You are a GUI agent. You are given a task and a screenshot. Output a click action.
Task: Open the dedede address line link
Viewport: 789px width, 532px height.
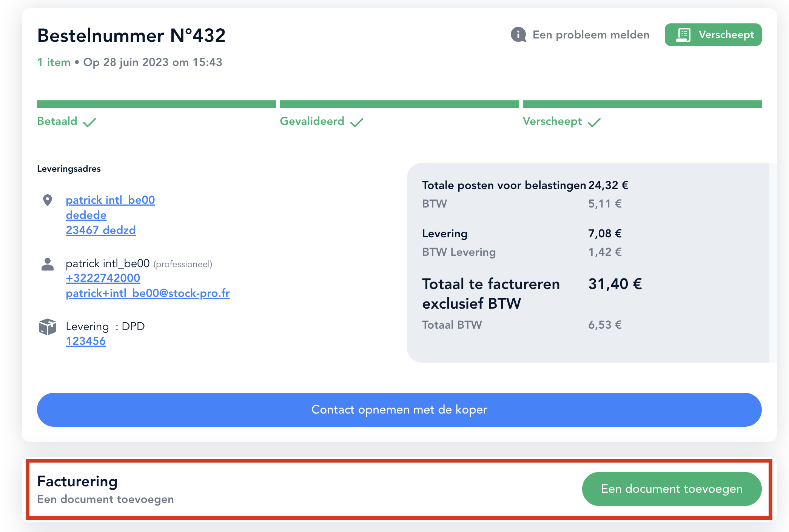click(x=86, y=215)
